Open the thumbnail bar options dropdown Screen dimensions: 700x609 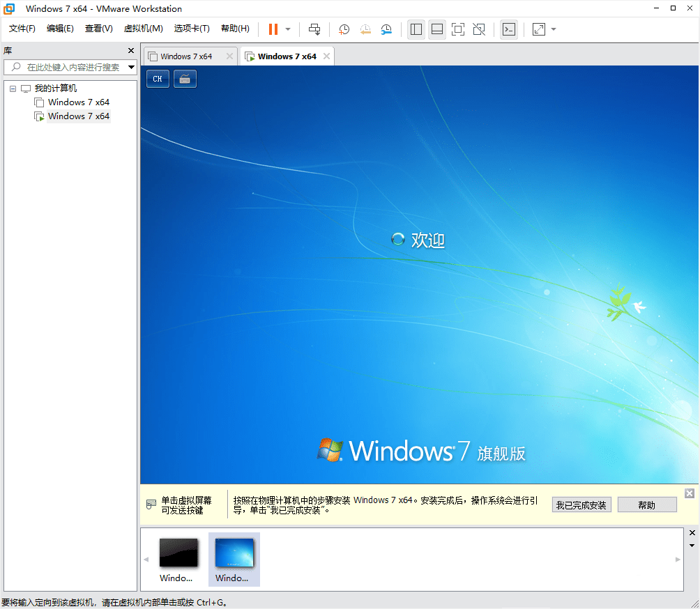tap(692, 546)
